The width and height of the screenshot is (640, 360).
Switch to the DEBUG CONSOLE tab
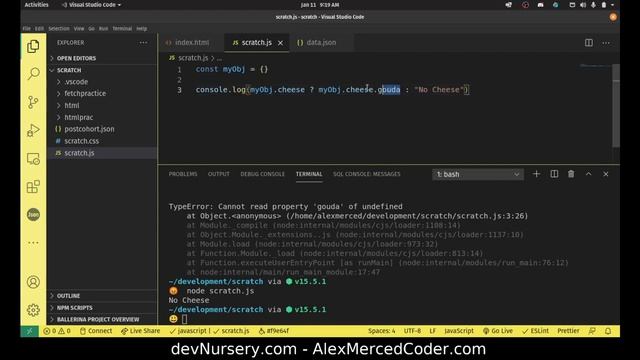(x=262, y=174)
